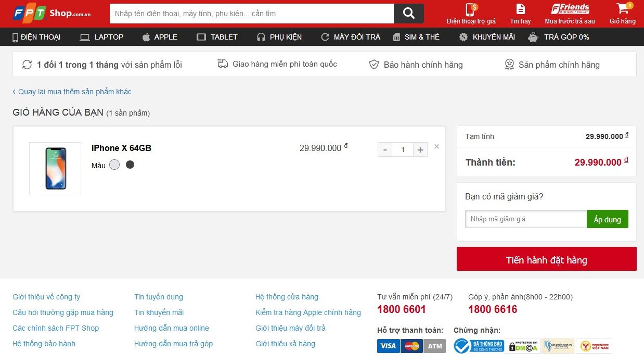Call hotline number 1800 6601
Image resolution: width=644 pixels, height=364 pixels.
(402, 309)
